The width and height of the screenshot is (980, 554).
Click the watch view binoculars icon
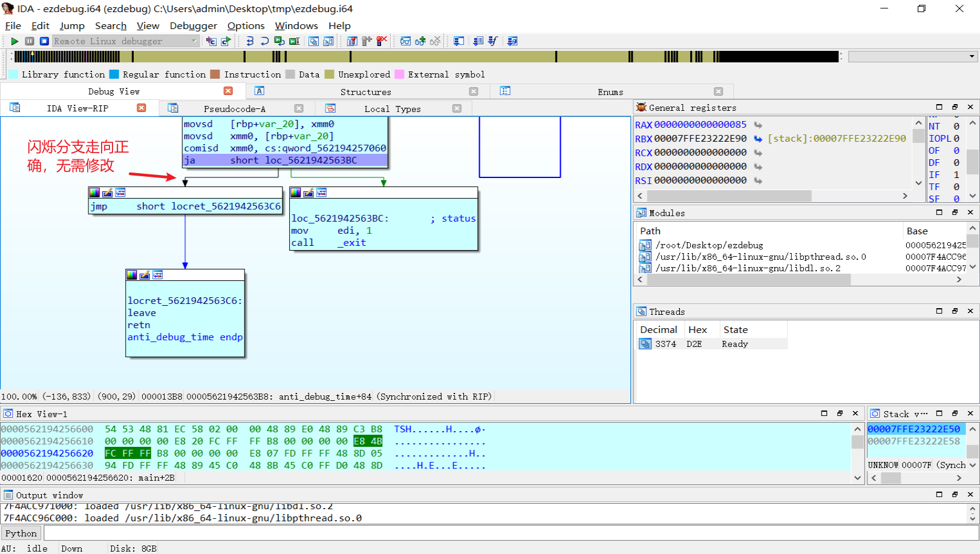click(x=405, y=41)
